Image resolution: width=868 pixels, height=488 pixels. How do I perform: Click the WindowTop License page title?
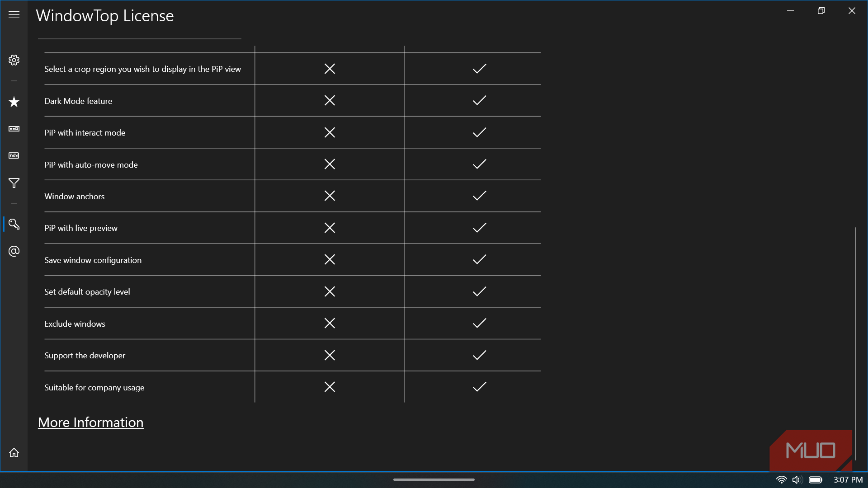pyautogui.click(x=105, y=16)
